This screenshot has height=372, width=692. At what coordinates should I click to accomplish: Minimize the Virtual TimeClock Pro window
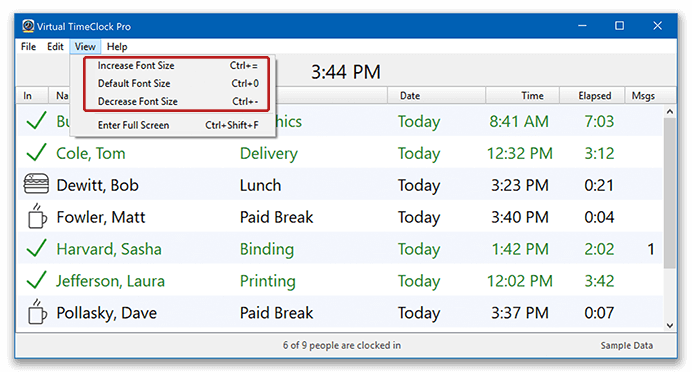(582, 26)
